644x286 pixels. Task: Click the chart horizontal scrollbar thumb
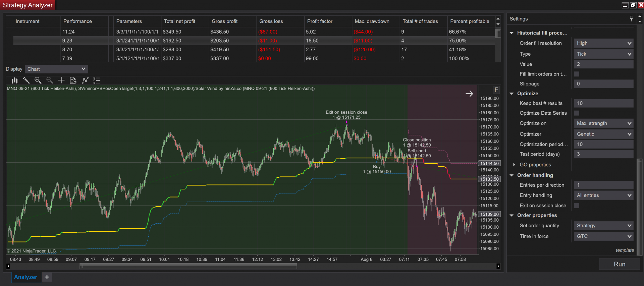point(189,266)
